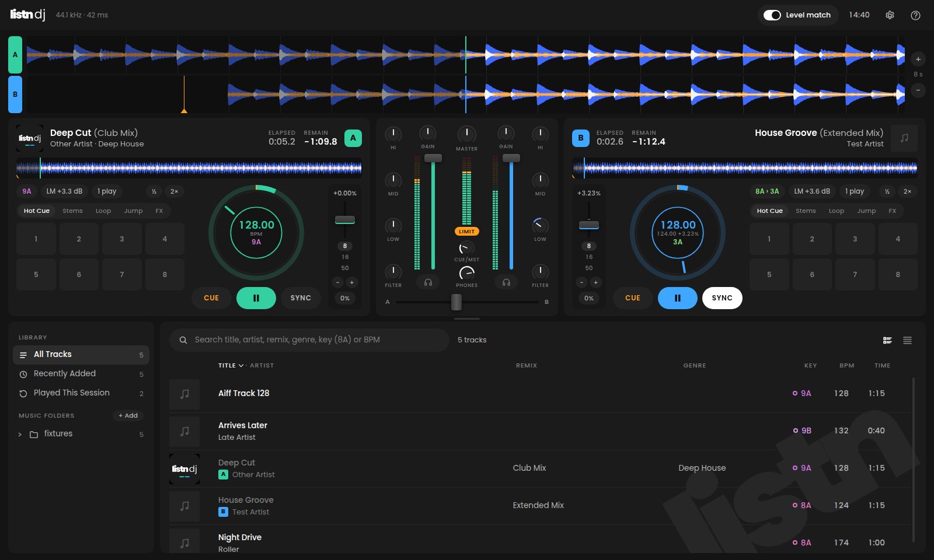
Task: Switch deck B to Jump tab
Action: tap(866, 211)
